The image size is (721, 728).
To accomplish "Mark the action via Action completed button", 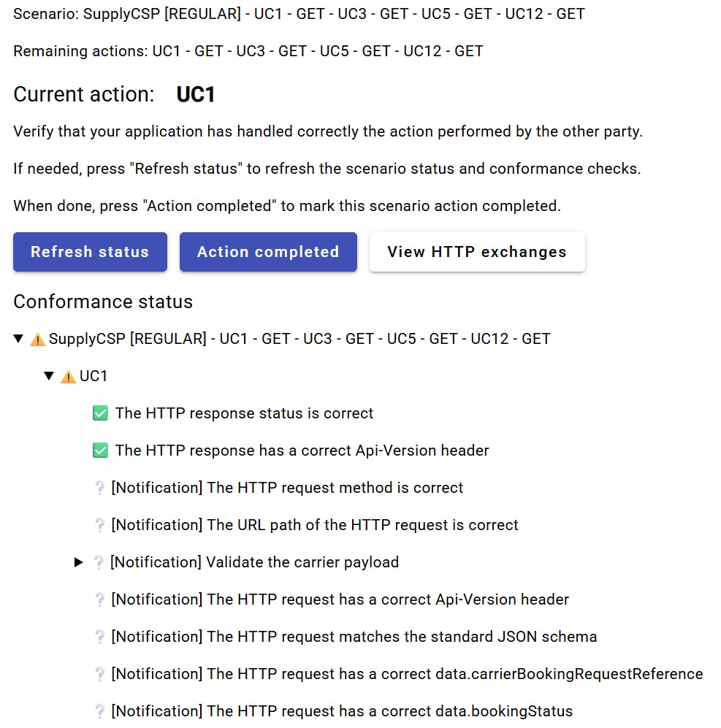I will tap(268, 252).
